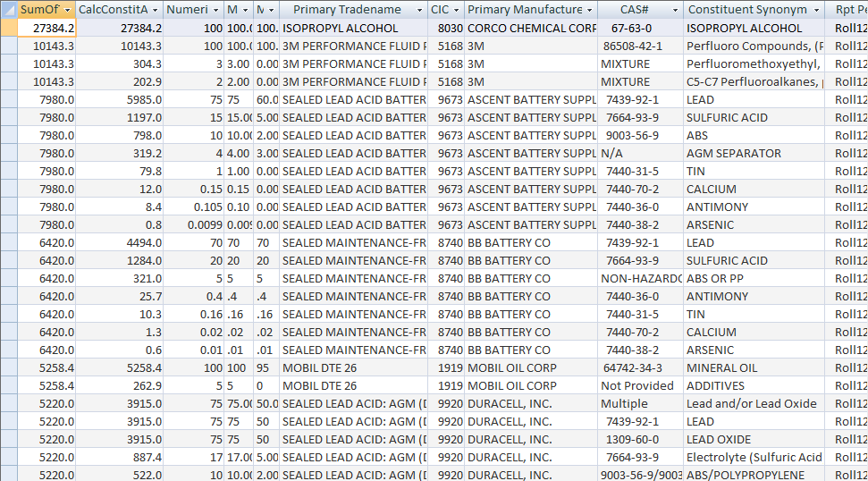The width and height of the screenshot is (868, 481).
Task: Select the AGM SEPARATOR cell
Action: [754, 153]
